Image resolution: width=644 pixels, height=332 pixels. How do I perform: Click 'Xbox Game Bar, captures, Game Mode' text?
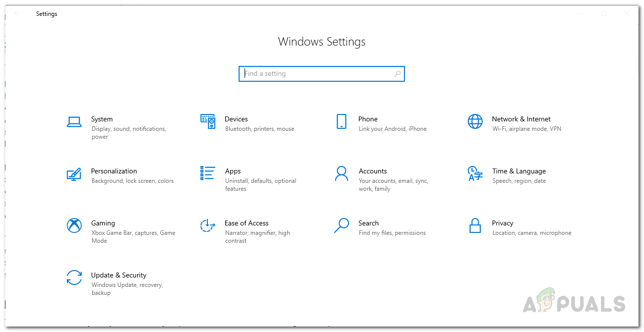click(x=134, y=237)
